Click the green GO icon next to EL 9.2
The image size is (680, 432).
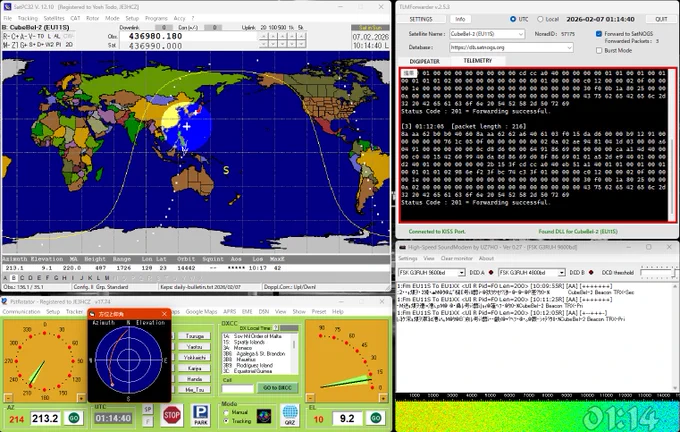376,418
